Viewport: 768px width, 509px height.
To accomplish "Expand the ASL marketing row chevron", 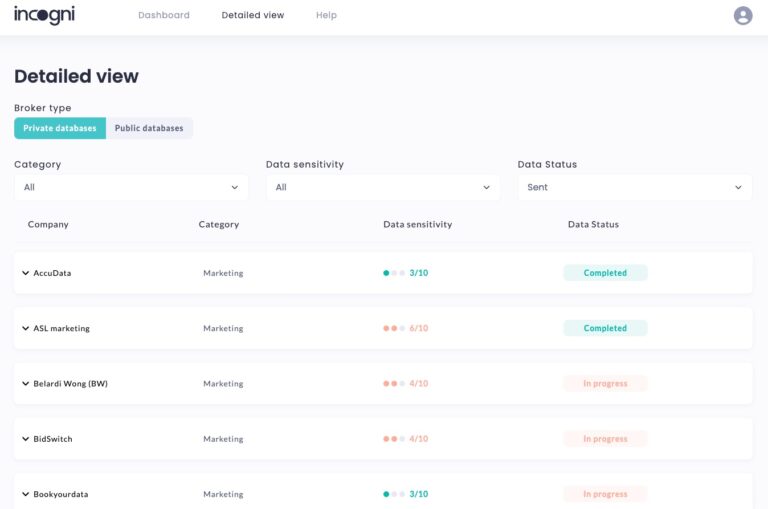I will click(x=26, y=328).
